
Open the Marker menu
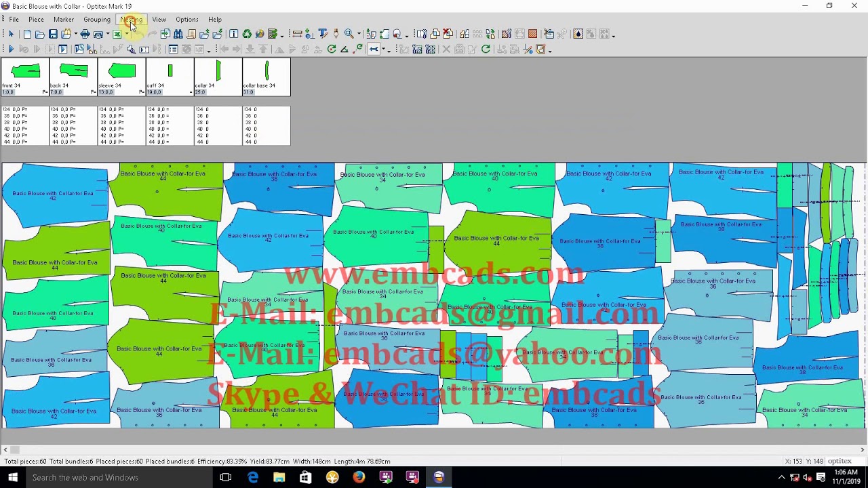pyautogui.click(x=64, y=20)
